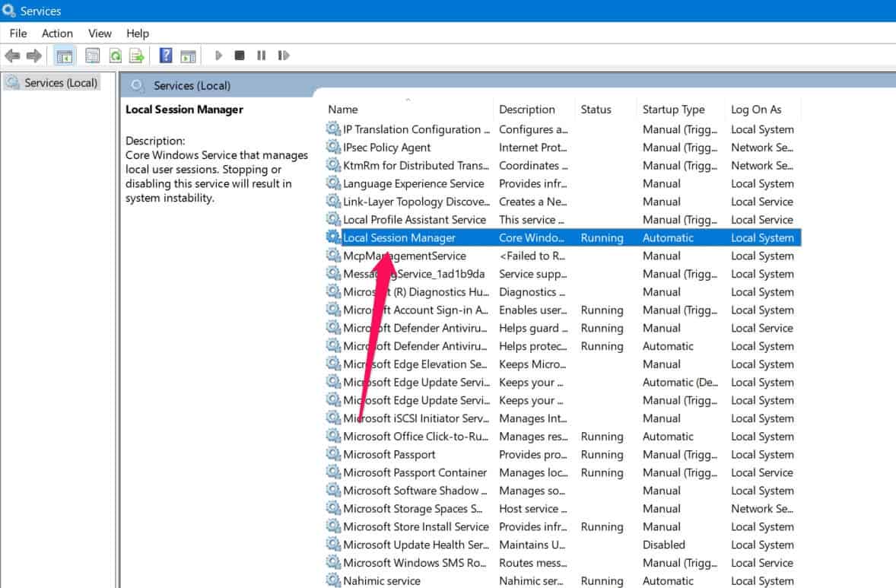The height and width of the screenshot is (588, 896).
Task: Click the Export List toolbar icon
Action: [137, 56]
